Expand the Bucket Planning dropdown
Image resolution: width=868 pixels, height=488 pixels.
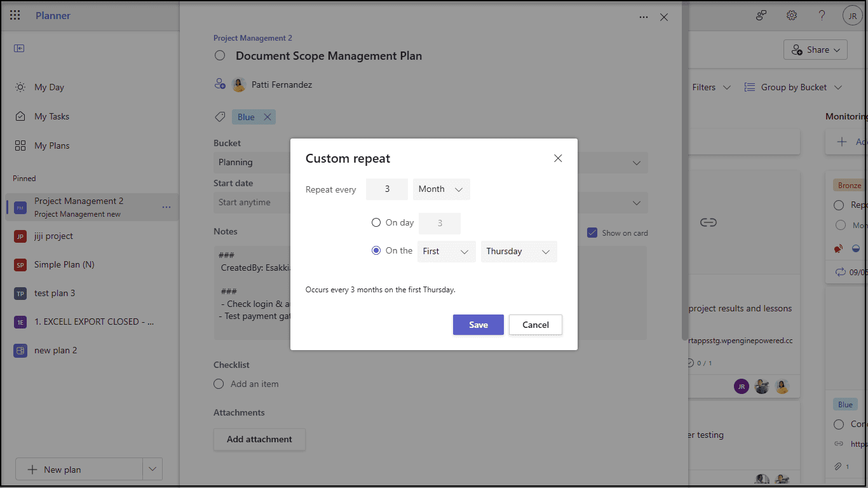637,163
